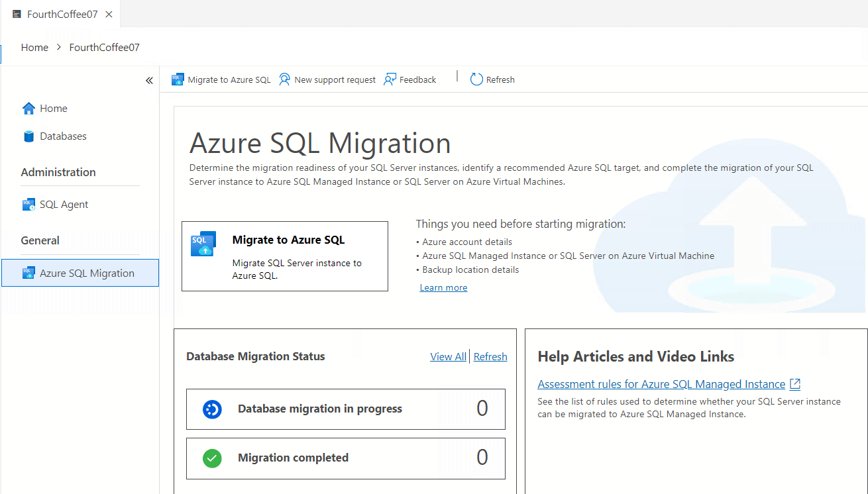The height and width of the screenshot is (494, 868).
Task: Open the Migrate to Azure SQL card
Action: coord(285,256)
